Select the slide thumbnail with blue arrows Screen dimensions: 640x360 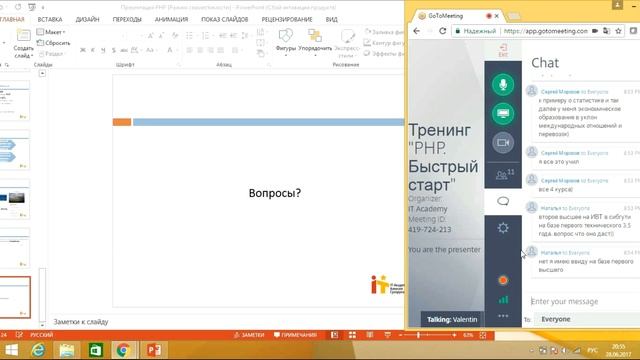pos(15,149)
